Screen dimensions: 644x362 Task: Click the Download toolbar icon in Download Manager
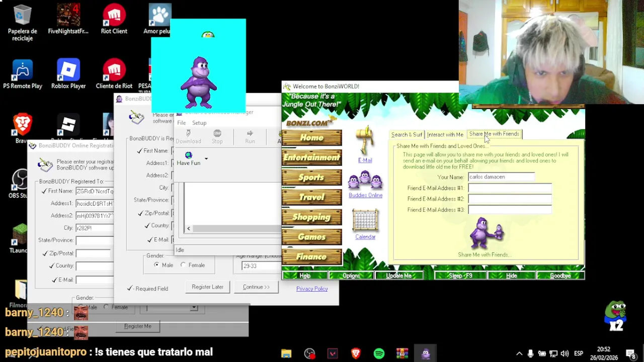coord(188,136)
